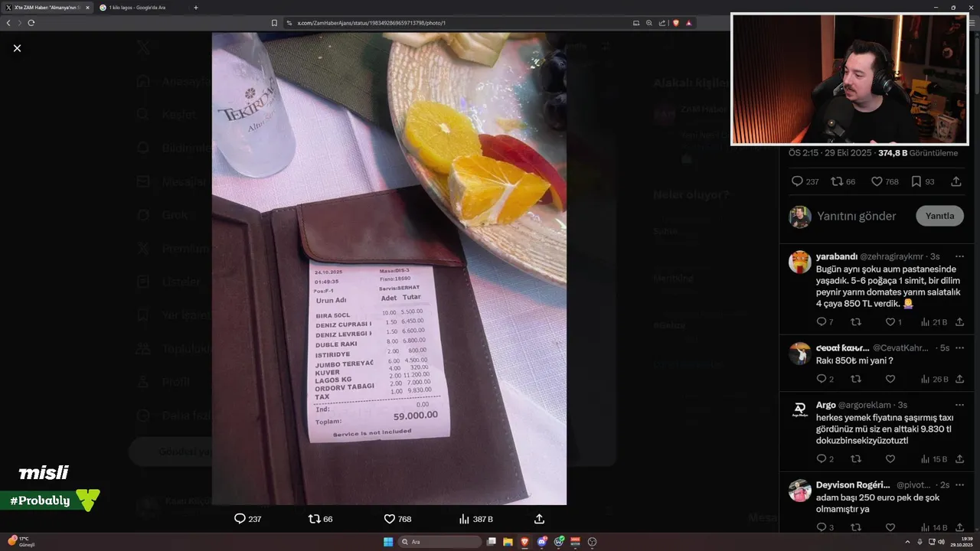This screenshot has height=551, width=980.
Task: Select the X'te ZAM Haber browser tab
Action: 46,8
